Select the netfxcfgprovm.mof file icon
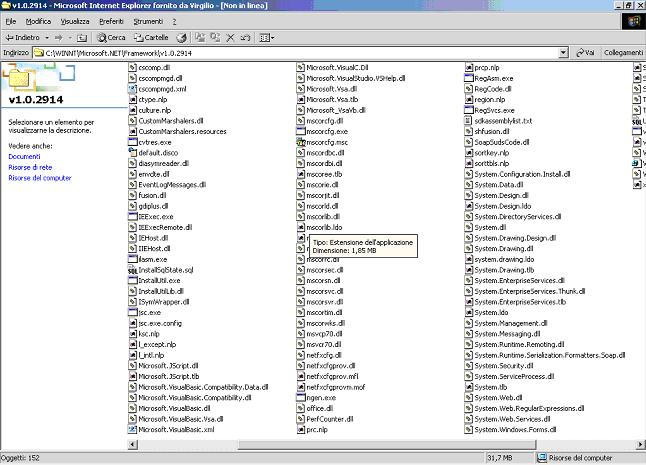Screen dimensions: 646x465 pos(300,387)
